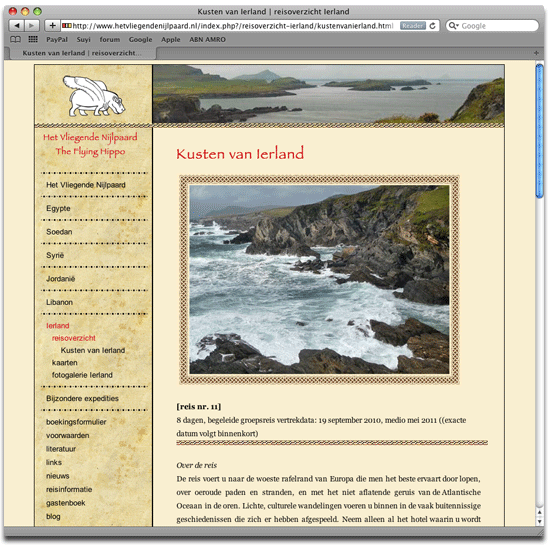Show Top Sites grid icon
Image resolution: width=548 pixels, height=548 pixels.
click(33, 39)
